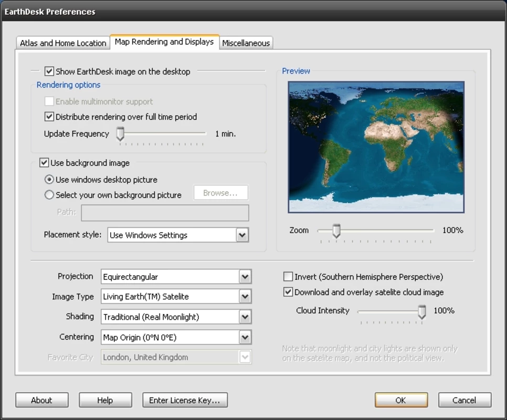Click the Use Windows Settings value
This screenshot has width=507, height=420.
149,235
